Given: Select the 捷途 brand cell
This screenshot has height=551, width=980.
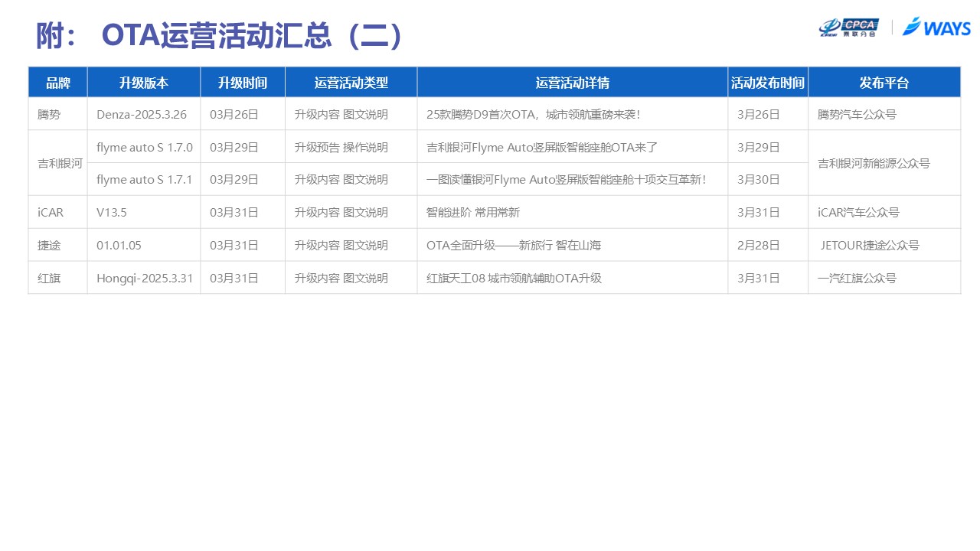Looking at the screenshot, I should (58, 245).
